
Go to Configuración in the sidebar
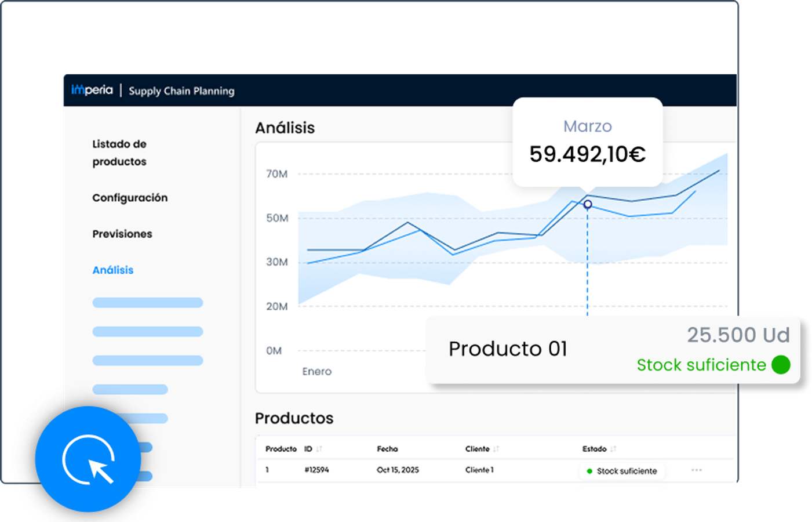pyautogui.click(x=130, y=198)
